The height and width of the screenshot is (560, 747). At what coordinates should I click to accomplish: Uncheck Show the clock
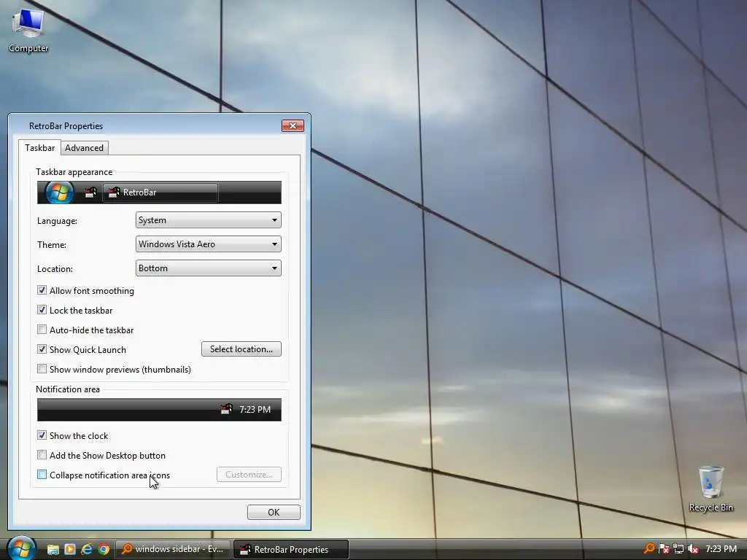tap(42, 435)
